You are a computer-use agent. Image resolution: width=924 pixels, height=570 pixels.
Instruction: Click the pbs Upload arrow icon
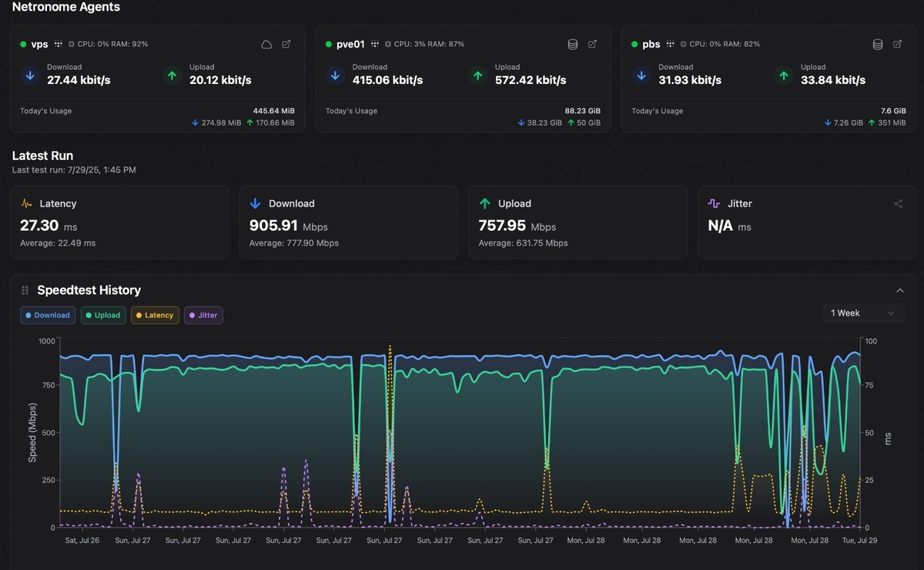pyautogui.click(x=784, y=75)
